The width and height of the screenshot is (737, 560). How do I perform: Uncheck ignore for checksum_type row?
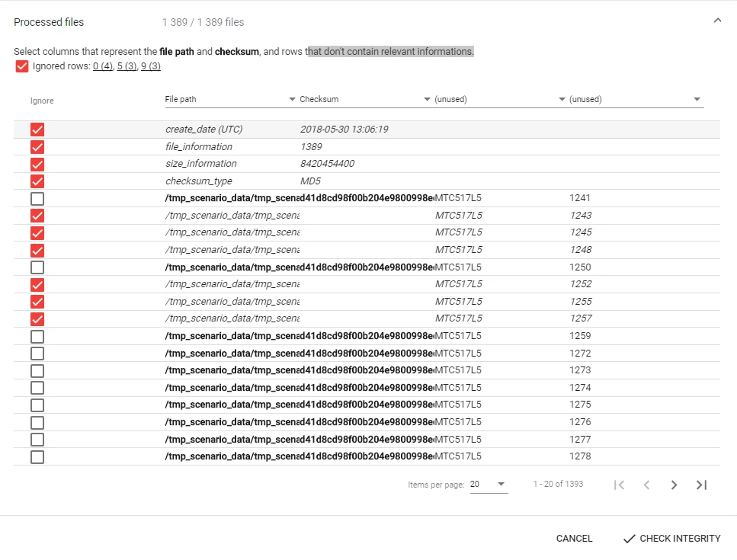click(37, 181)
